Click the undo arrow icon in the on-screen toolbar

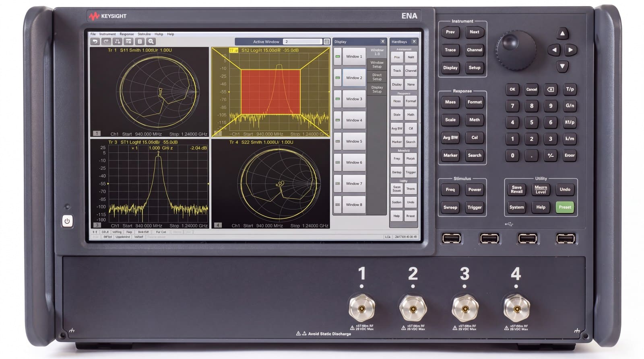[95, 41]
